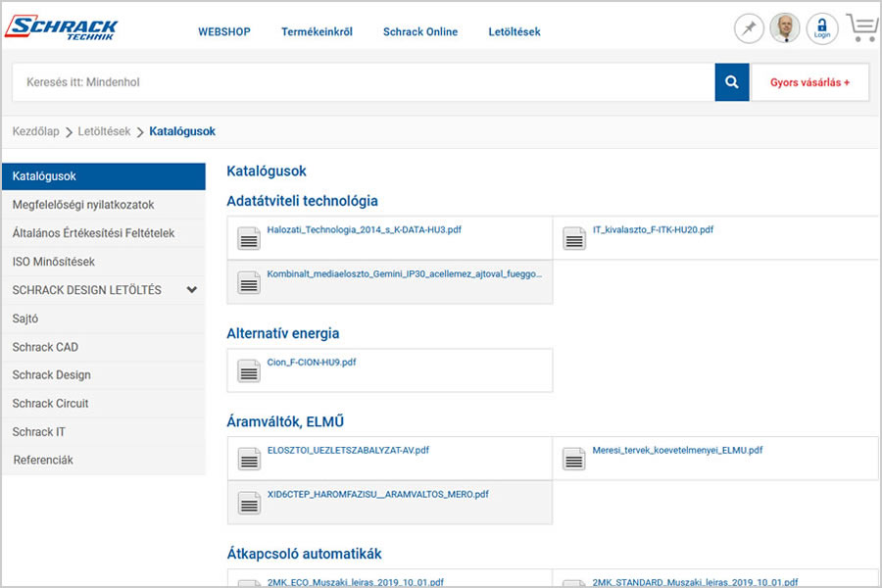The height and width of the screenshot is (588, 882).
Task: Download ELOSZTOI_UEZLETSZABALYZAT-AV.pdf
Action: pos(348,450)
